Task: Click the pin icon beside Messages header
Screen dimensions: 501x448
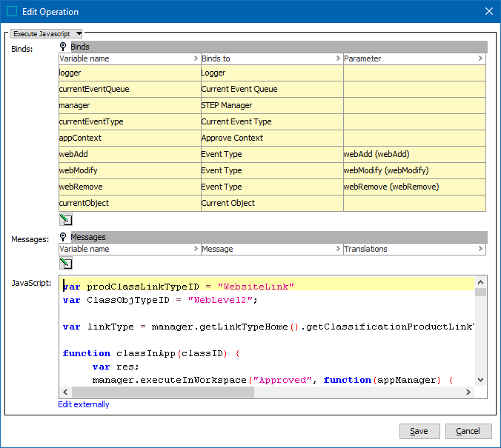Action: [64, 237]
